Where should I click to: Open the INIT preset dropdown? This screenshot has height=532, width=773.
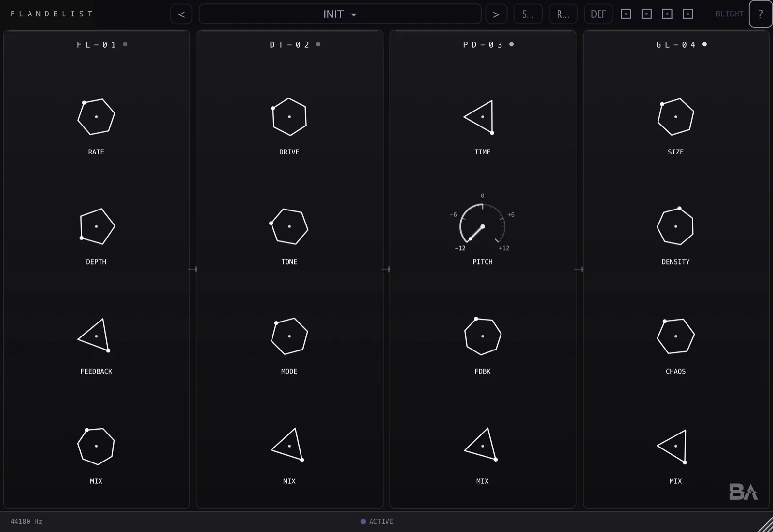coord(340,14)
